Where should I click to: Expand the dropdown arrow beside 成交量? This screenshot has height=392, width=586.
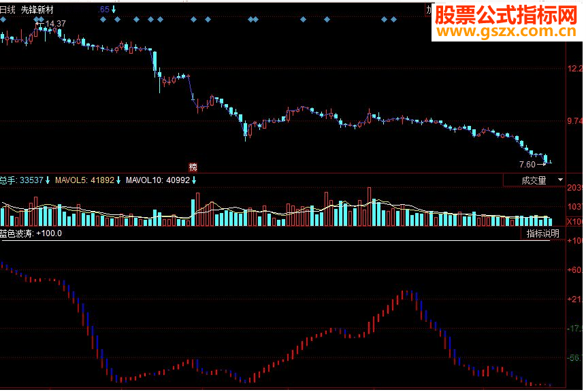tap(559, 180)
